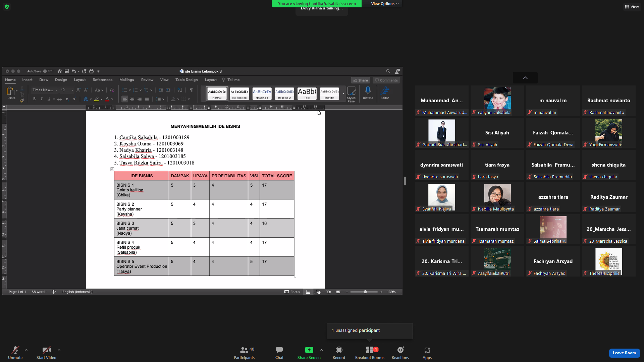Search in document using magnifier icon
644x362 pixels.
pyautogui.click(x=388, y=71)
